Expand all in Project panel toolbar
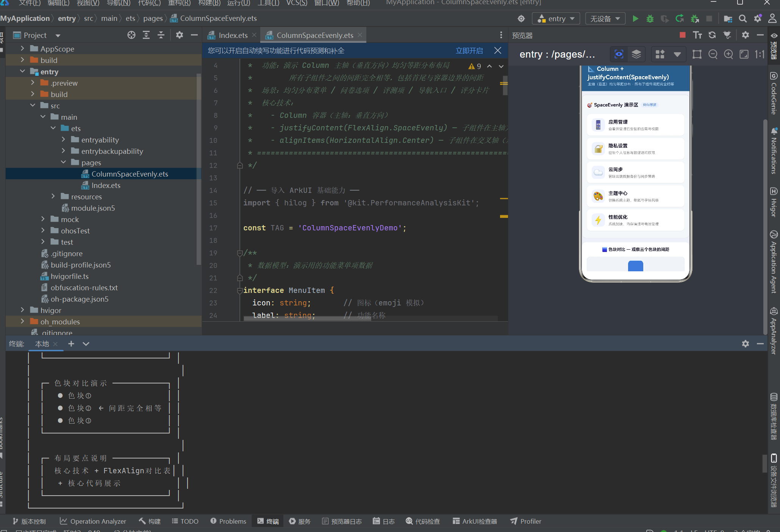 pyautogui.click(x=146, y=35)
